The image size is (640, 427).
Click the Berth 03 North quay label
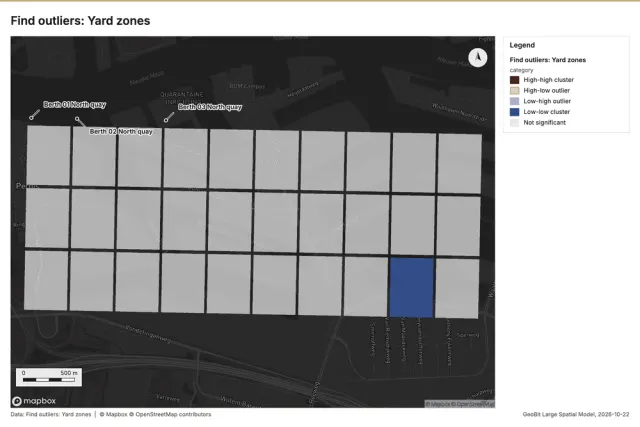[x=210, y=107]
